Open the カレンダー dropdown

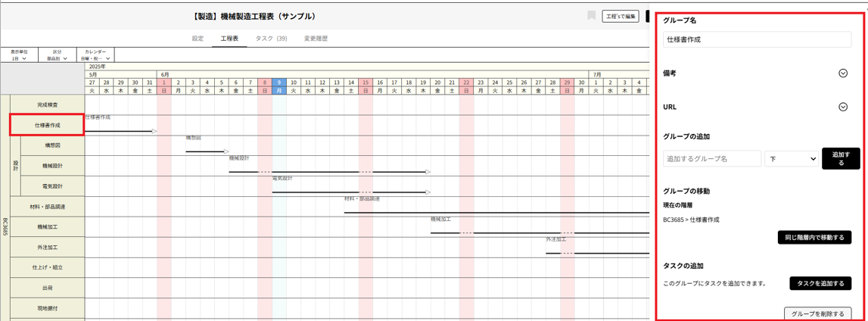(96, 55)
